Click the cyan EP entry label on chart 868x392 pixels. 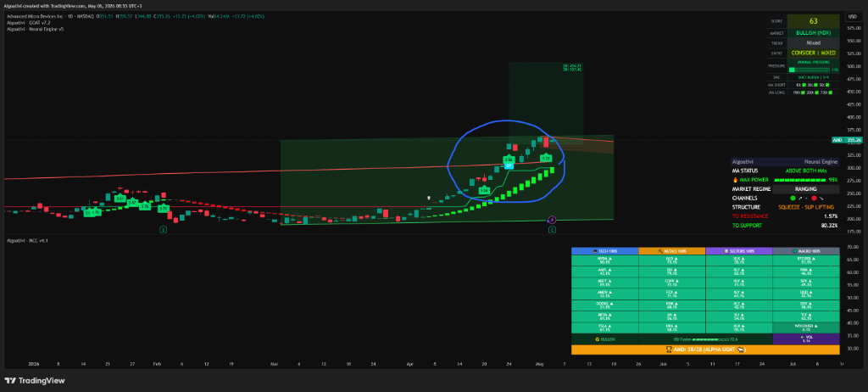click(x=509, y=165)
